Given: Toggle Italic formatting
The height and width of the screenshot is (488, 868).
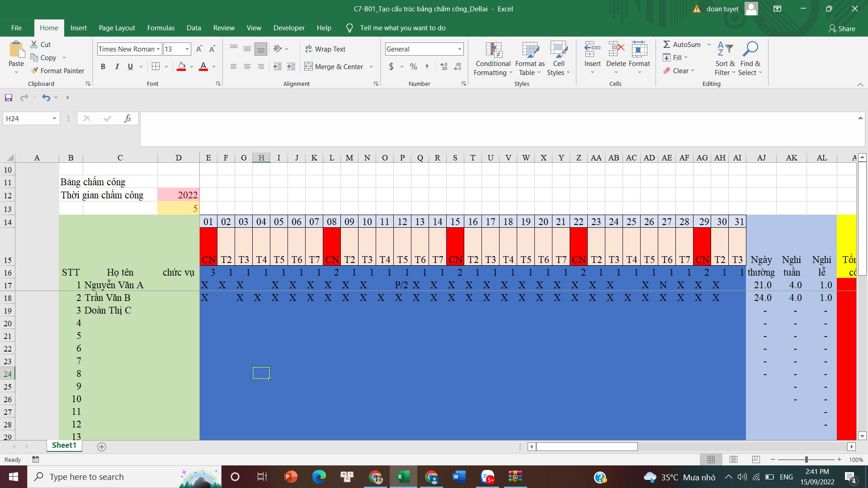Looking at the screenshot, I should click(x=117, y=66).
